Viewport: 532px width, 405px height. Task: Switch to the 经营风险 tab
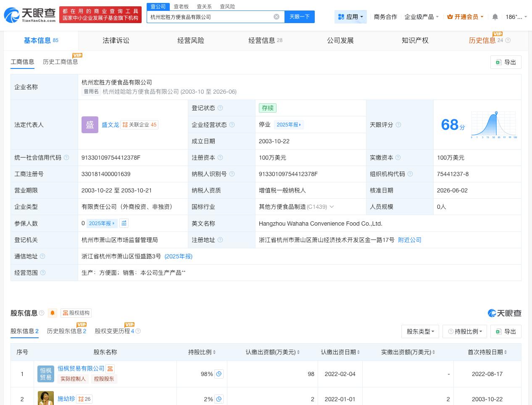[191, 40]
